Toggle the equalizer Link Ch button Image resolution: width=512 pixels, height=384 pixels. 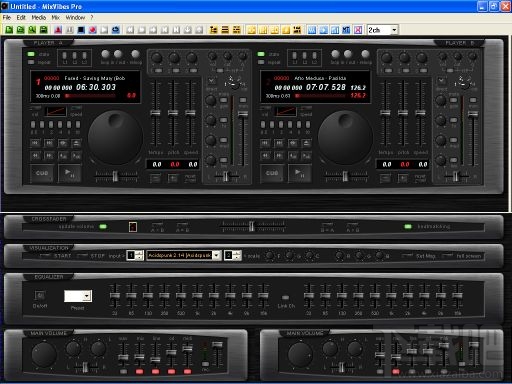(286, 297)
